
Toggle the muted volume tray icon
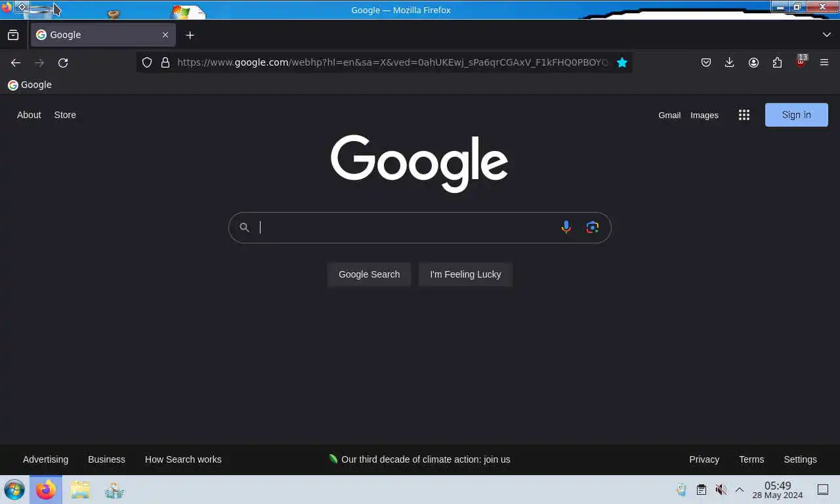[721, 490]
